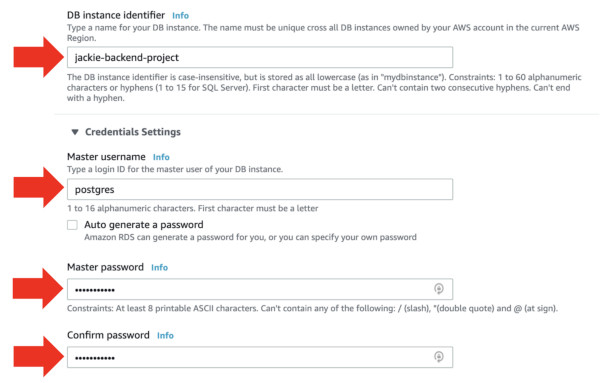Click the Master username label text
This screenshot has width=600, height=383.
(x=106, y=157)
